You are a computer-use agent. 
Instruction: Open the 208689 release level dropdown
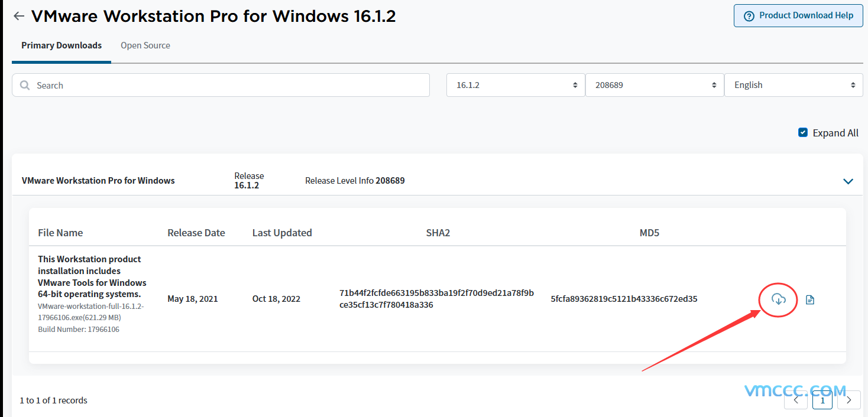point(655,85)
